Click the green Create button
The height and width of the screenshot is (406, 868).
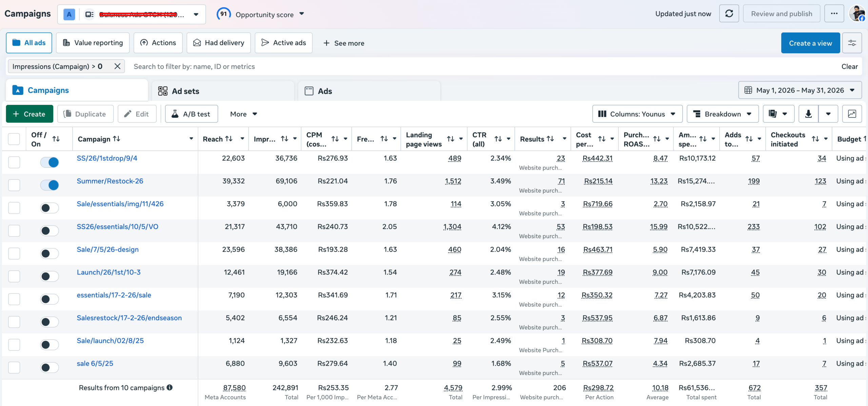pos(29,114)
